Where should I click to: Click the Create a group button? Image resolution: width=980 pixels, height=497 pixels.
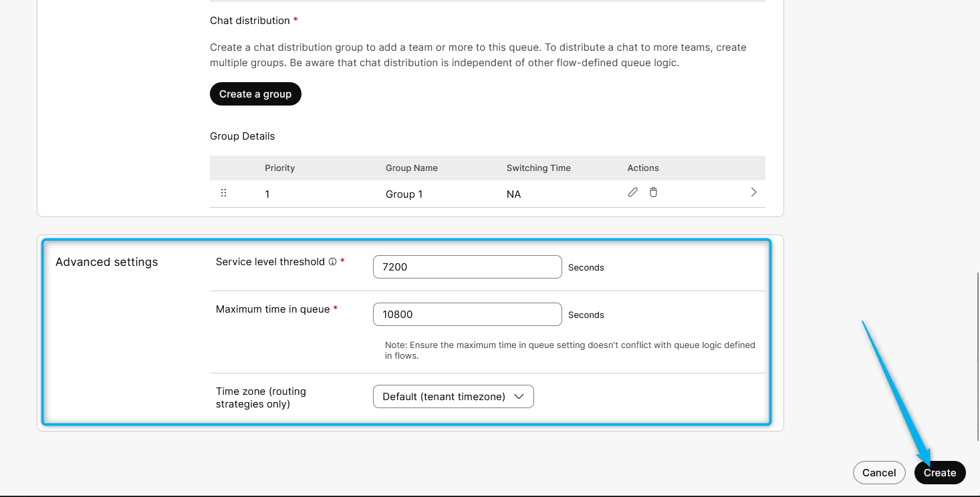[x=255, y=94]
